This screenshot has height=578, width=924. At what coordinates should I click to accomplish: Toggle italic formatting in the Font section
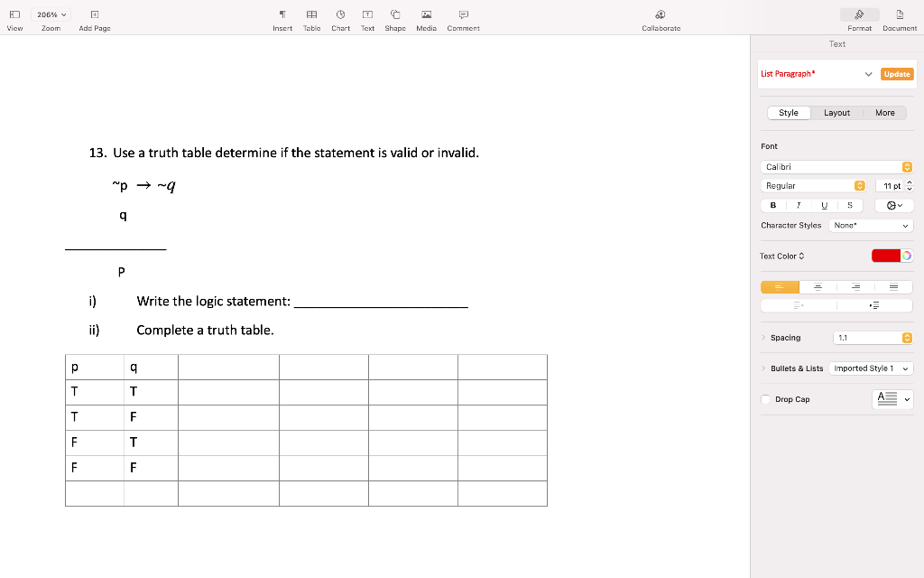798,205
